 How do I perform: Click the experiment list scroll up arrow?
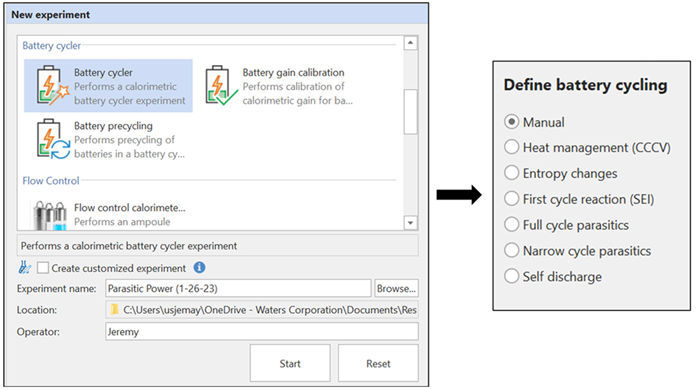(x=410, y=43)
